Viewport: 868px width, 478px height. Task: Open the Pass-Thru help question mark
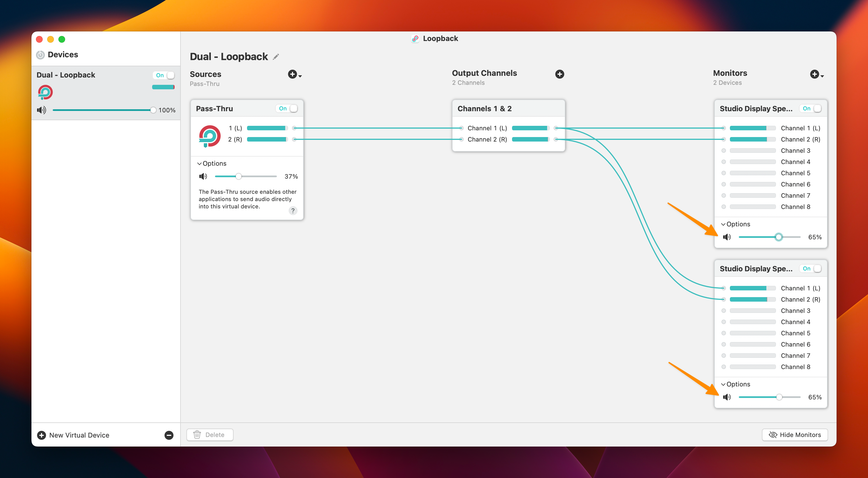293,211
